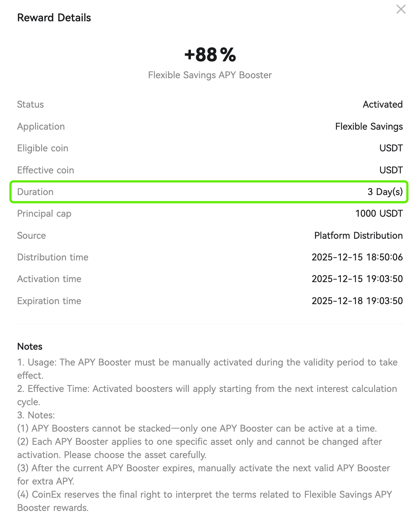Click the Effective Time note text

(207, 395)
